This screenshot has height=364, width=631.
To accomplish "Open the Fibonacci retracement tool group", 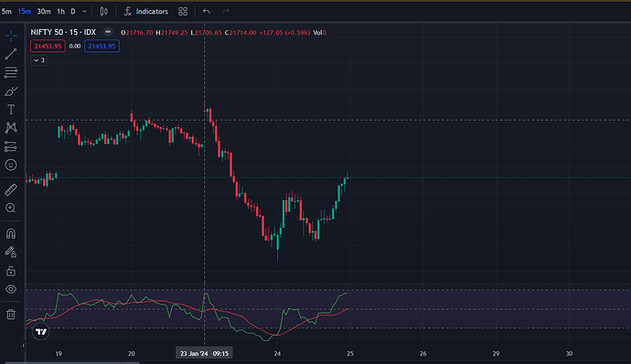I will [11, 72].
